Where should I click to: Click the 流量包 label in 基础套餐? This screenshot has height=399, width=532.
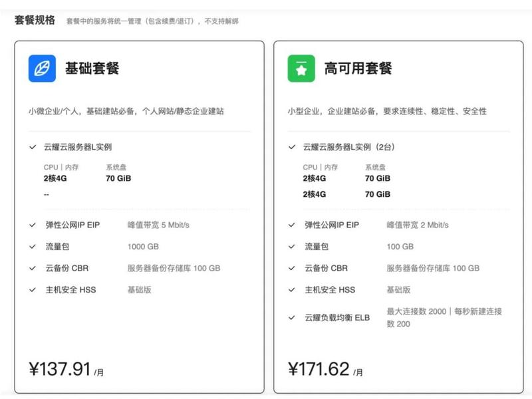coord(57,247)
